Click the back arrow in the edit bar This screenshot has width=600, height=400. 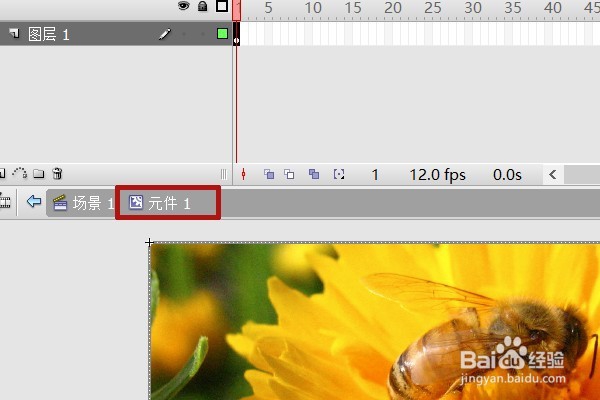(x=34, y=201)
